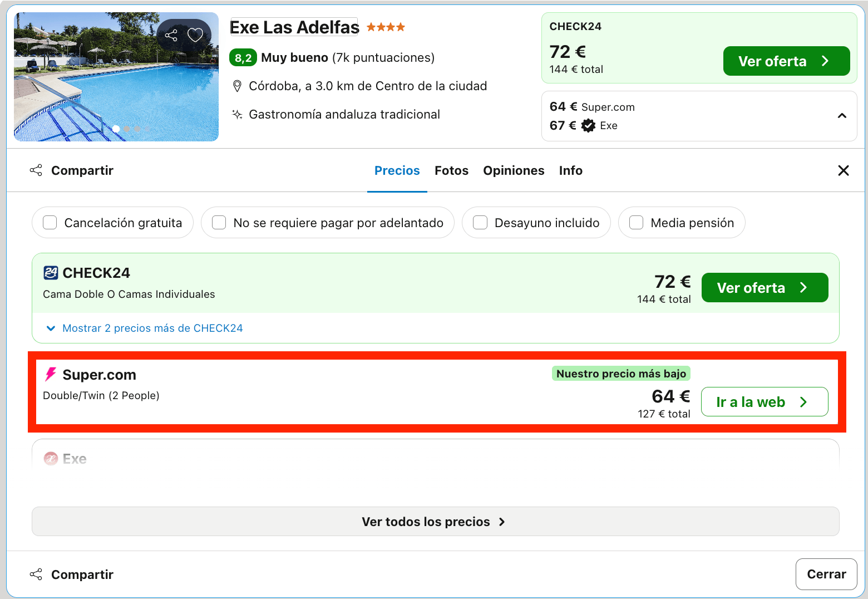
Task: Click the location pin icon beside Córdoba
Action: coord(237,86)
